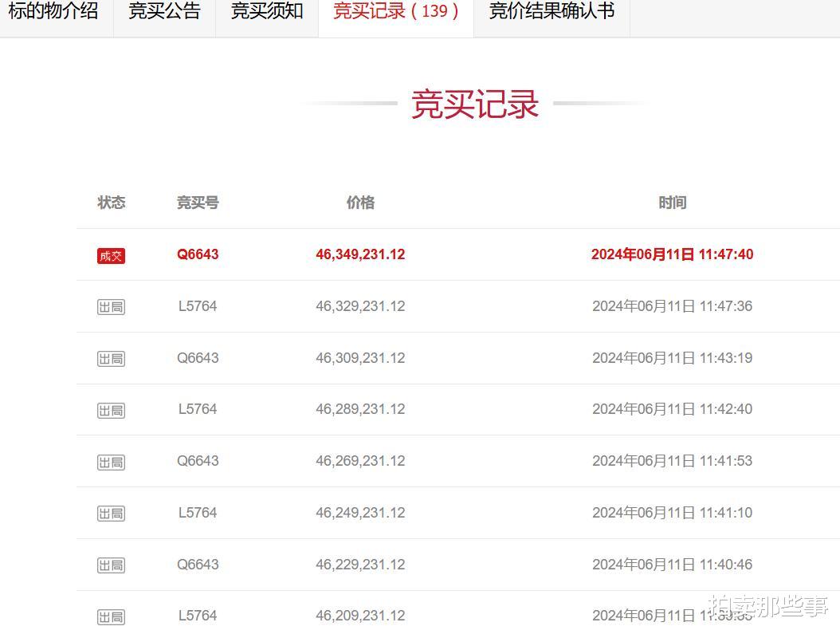
Task: Click bidder L5764 in the second row
Action: [198, 306]
